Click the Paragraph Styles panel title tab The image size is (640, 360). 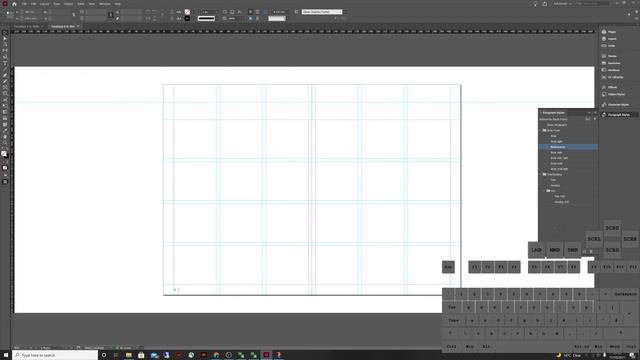point(553,113)
